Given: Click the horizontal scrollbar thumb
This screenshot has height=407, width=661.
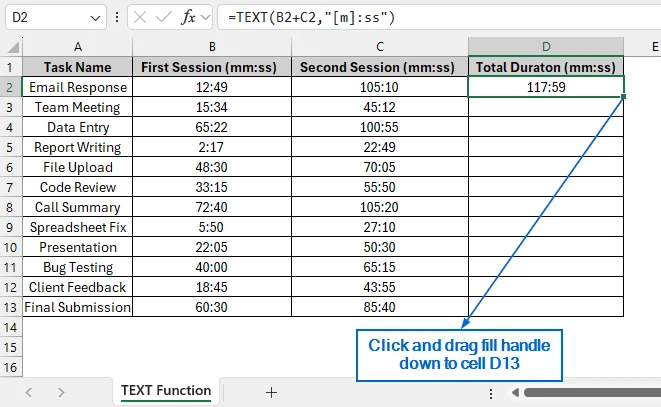Looking at the screenshot, I should coord(592,393).
